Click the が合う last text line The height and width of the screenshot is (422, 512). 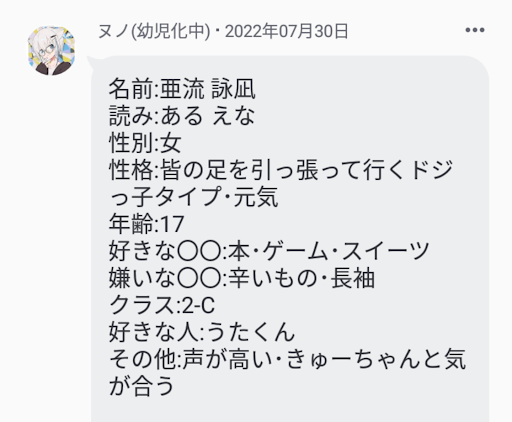point(142,386)
